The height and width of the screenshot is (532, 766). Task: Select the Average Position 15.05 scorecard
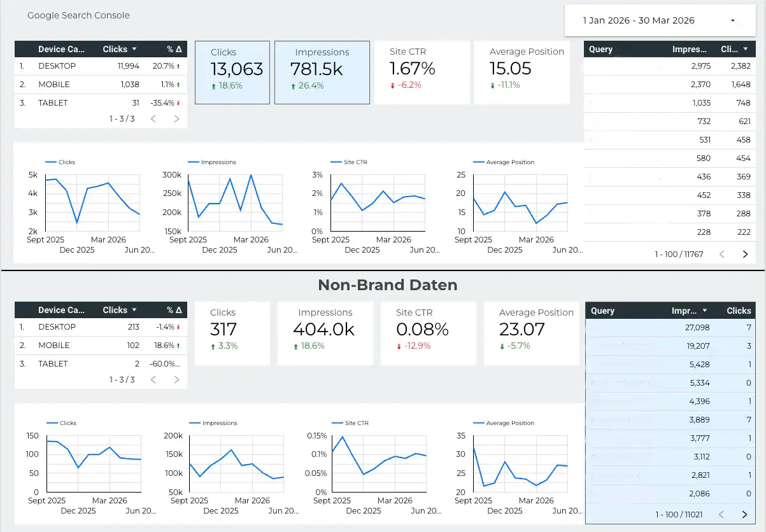(522, 73)
